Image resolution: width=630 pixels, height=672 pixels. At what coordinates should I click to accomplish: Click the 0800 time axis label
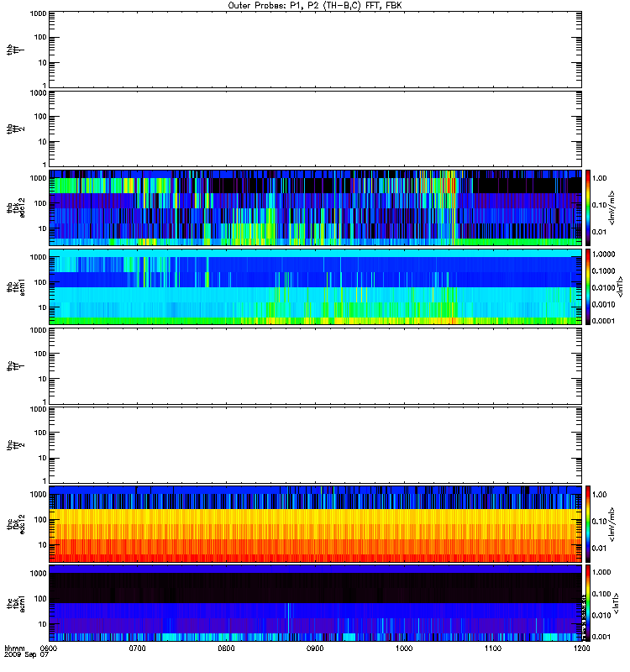pyautogui.click(x=226, y=648)
